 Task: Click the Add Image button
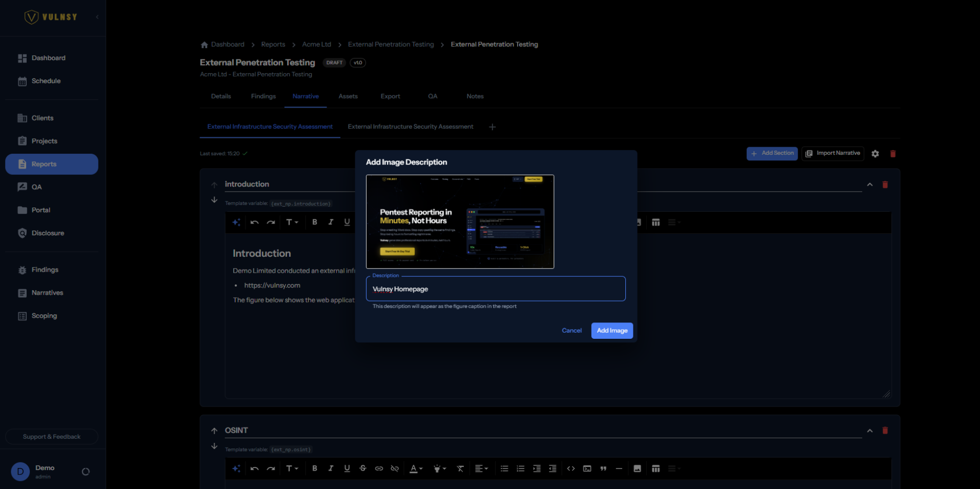pyautogui.click(x=612, y=331)
